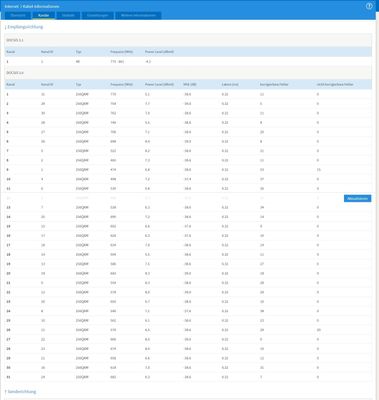Open the Weitere Informationen tab
The height and width of the screenshot is (400, 379).
coord(138,15)
